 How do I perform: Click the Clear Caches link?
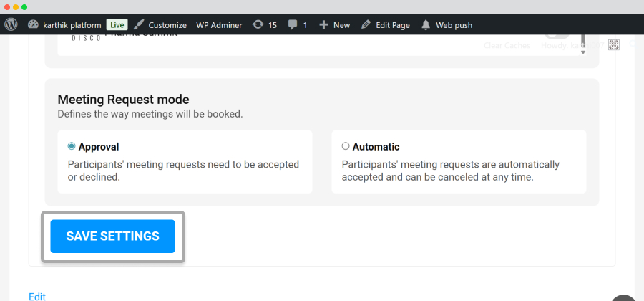click(x=507, y=46)
